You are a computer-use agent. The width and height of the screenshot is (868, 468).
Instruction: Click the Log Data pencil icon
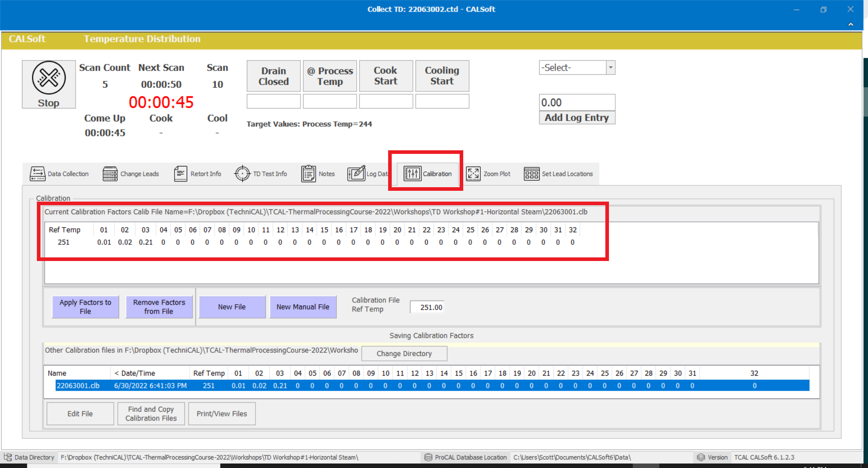click(356, 173)
